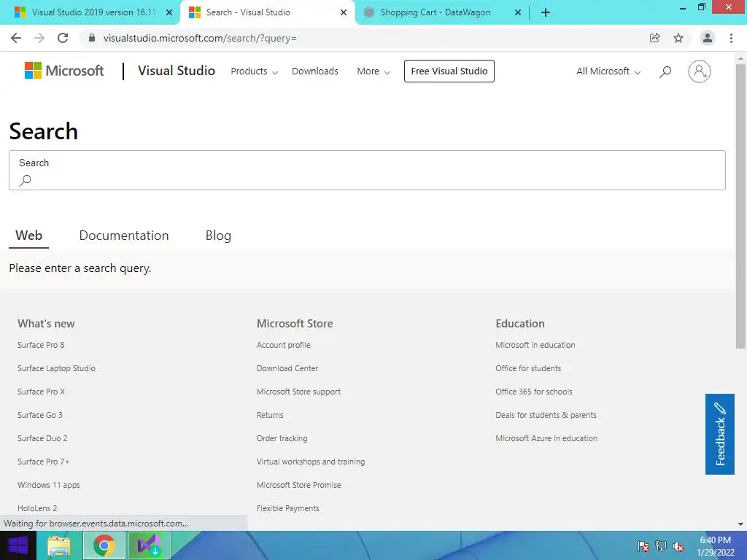
Task: Close the Visual Studio 2019 tab
Action: pos(169,12)
